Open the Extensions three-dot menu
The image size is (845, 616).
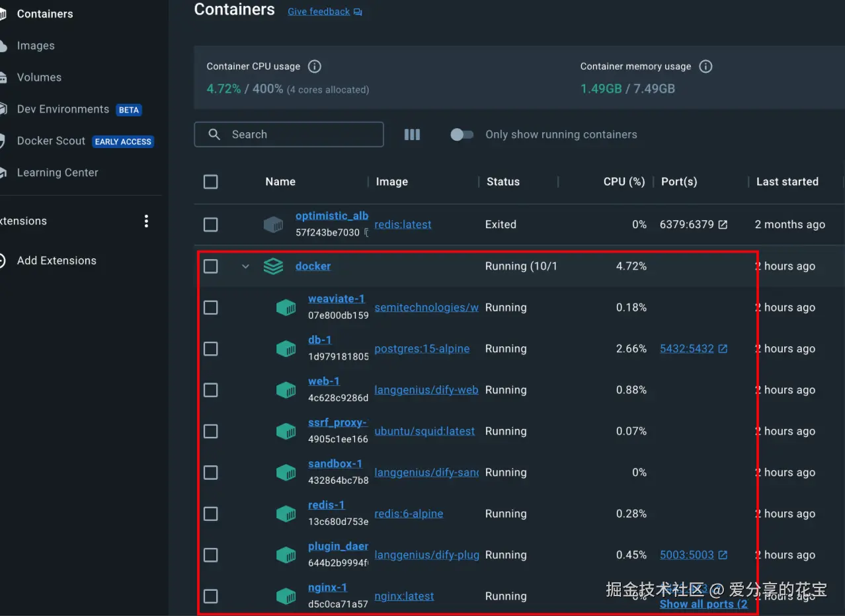pyautogui.click(x=146, y=221)
